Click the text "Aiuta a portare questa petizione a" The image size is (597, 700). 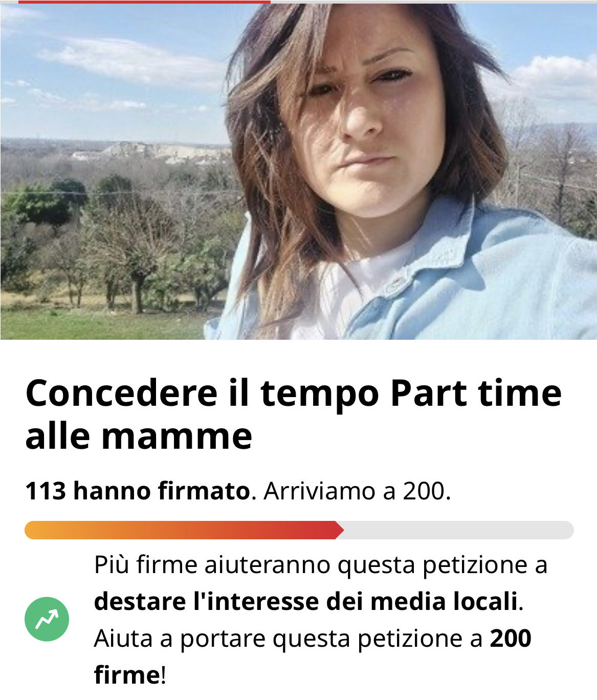(289, 639)
